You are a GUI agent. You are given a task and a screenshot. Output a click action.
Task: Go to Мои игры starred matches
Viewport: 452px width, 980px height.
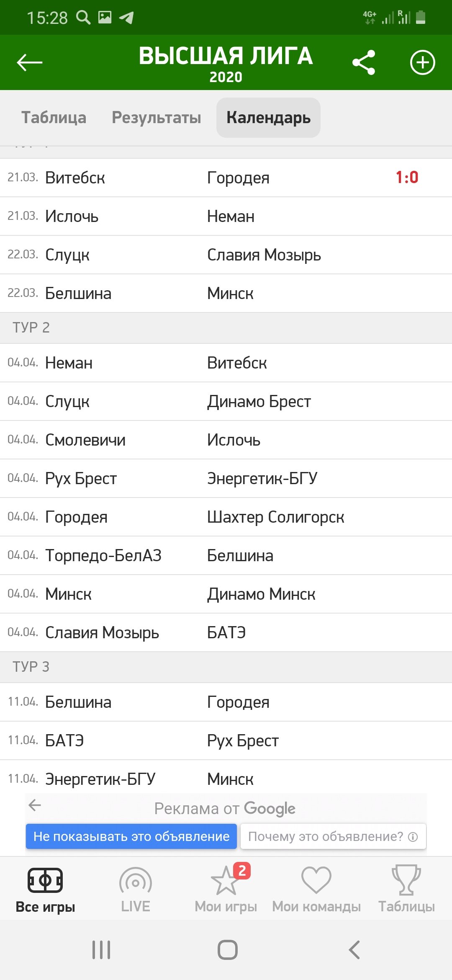tap(226, 889)
